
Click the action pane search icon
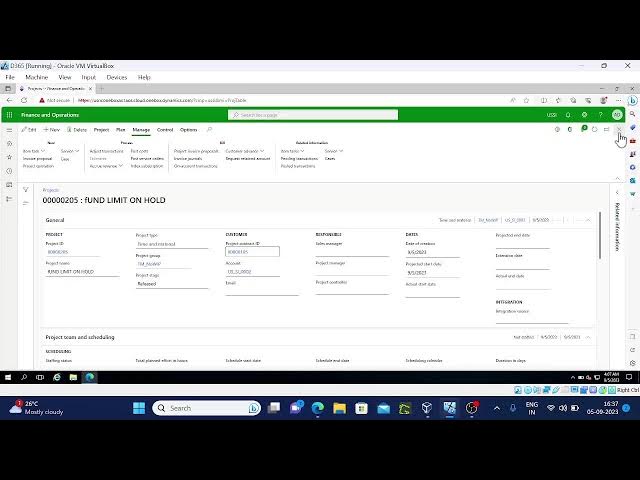[x=209, y=130]
